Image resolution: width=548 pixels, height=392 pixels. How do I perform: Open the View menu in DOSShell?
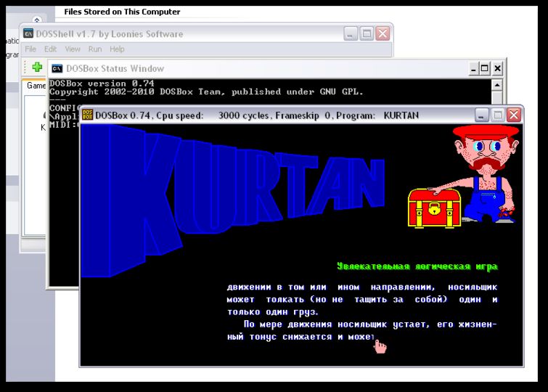(73, 49)
